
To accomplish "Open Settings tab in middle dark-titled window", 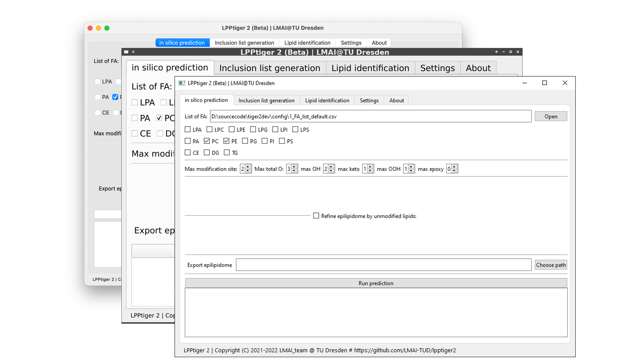I will tap(437, 68).
